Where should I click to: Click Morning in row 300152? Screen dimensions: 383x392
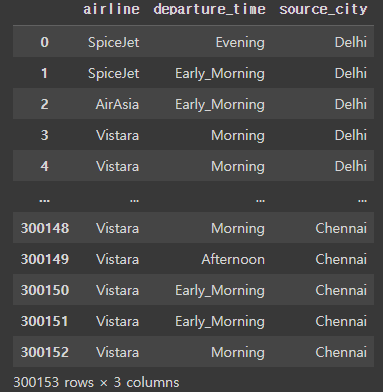tap(238, 352)
